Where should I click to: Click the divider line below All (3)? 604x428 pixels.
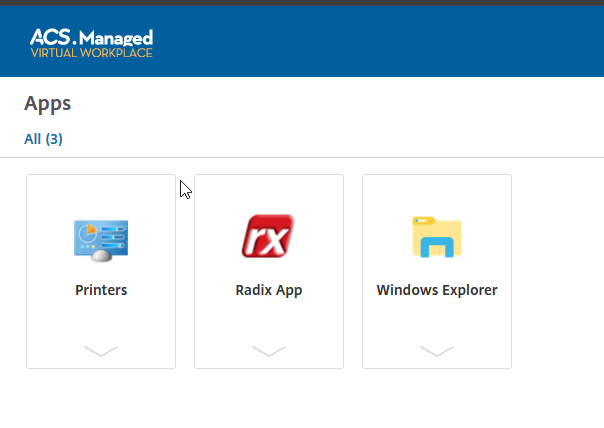pyautogui.click(x=300, y=157)
